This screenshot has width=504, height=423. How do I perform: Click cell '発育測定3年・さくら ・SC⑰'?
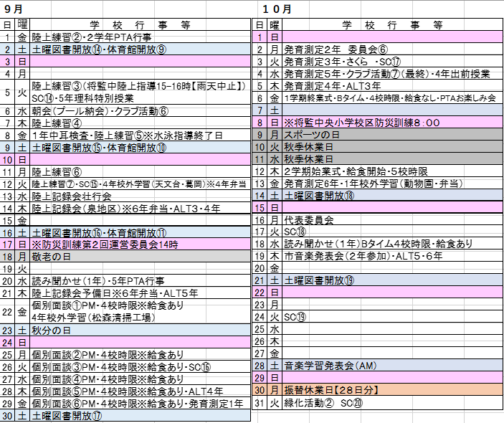(392, 62)
